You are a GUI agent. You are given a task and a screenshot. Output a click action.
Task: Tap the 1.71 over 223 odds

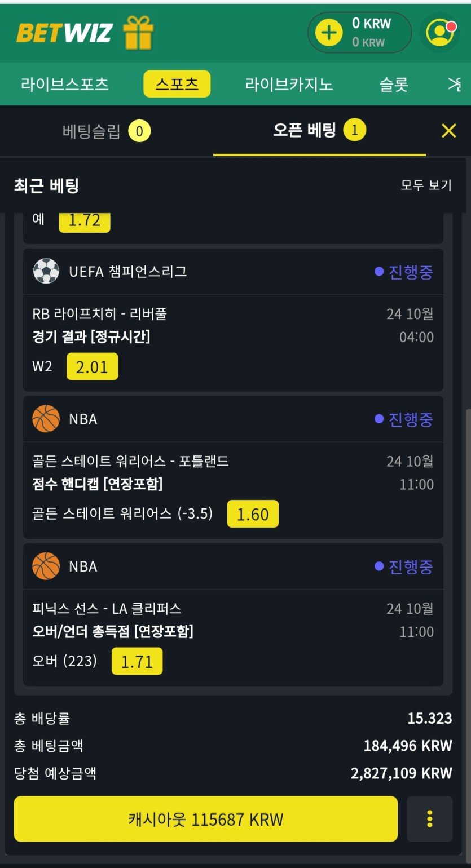(x=137, y=661)
